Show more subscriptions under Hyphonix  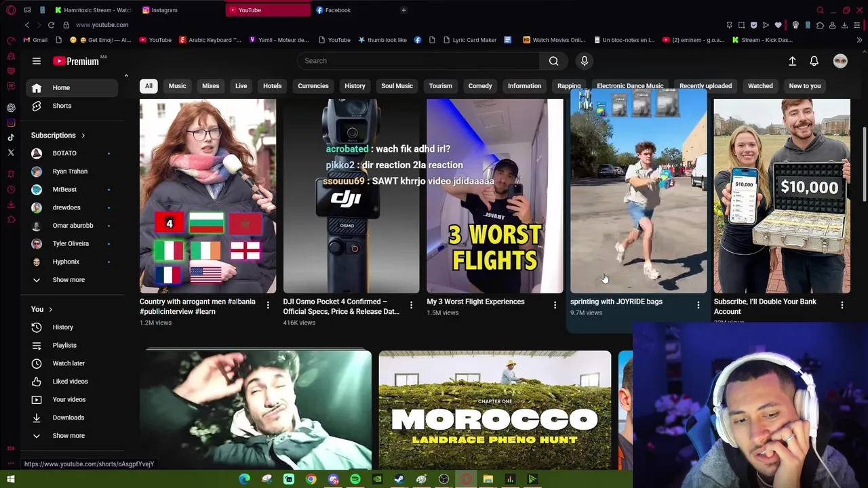click(72, 280)
